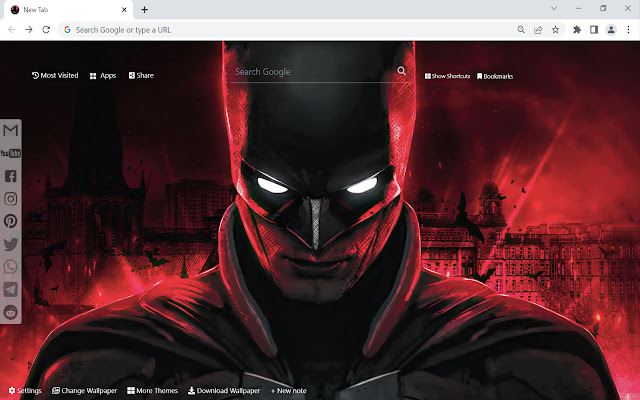Screen dimensions: 640x400
Task: Open the Apps menu
Action: coord(103,76)
